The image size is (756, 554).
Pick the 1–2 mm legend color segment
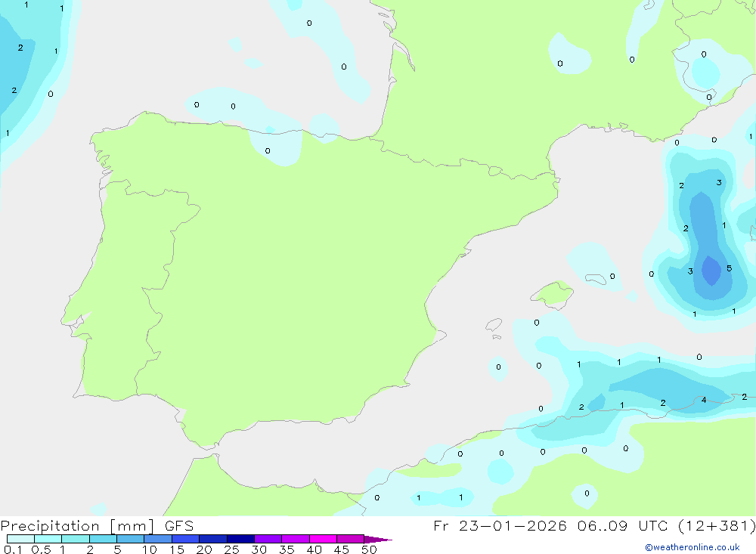[75, 539]
